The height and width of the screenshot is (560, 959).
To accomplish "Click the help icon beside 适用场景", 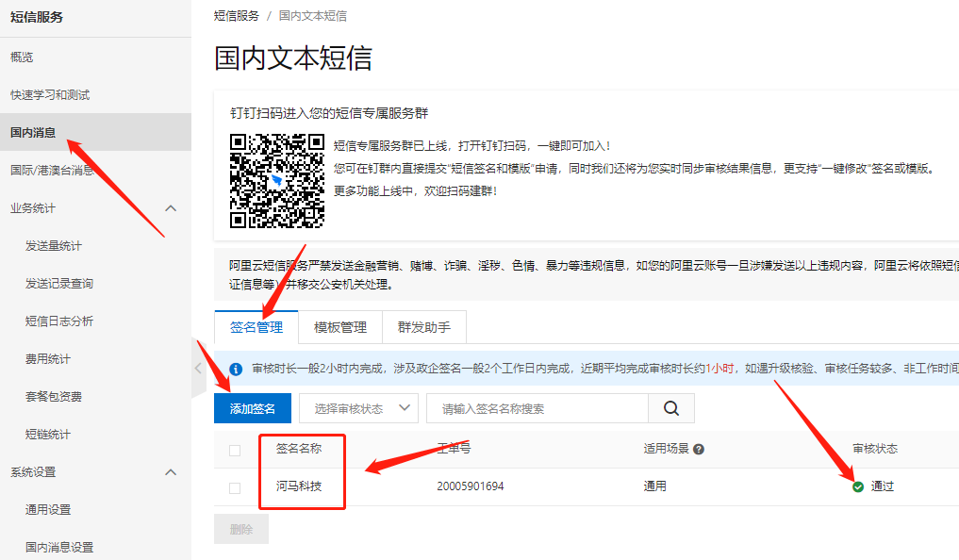I will click(x=699, y=450).
